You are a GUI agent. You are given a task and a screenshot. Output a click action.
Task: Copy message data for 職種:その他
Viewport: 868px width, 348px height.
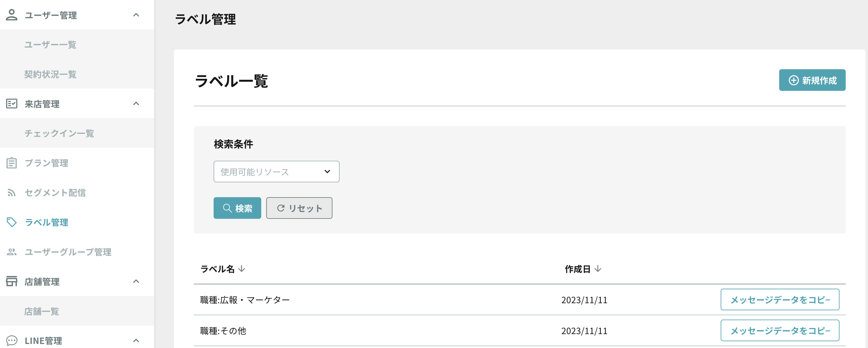tap(780, 330)
